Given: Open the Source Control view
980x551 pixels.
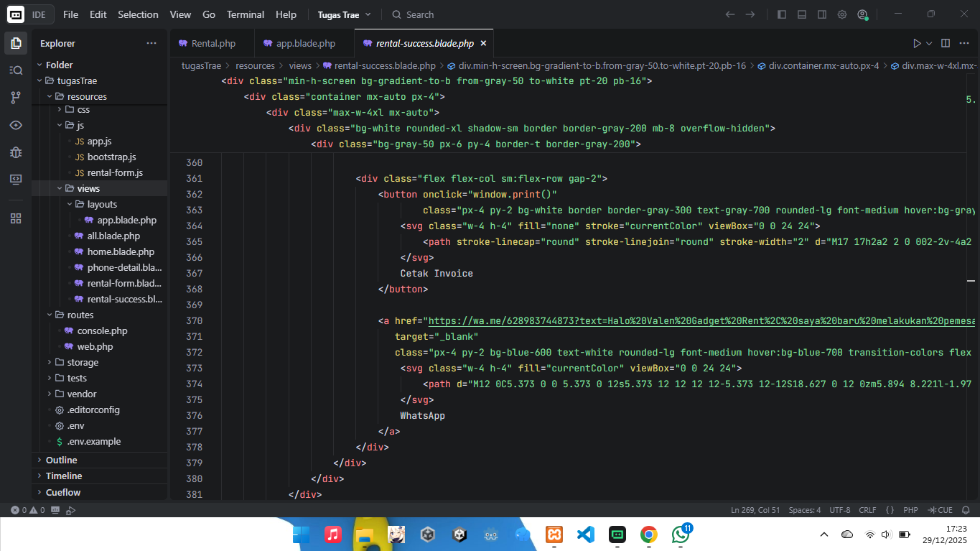Looking at the screenshot, I should click(16, 97).
